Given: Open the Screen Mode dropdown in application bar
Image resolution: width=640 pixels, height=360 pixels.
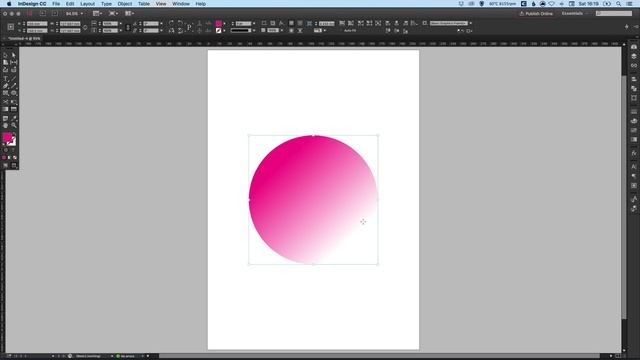Looking at the screenshot, I should [x=113, y=13].
